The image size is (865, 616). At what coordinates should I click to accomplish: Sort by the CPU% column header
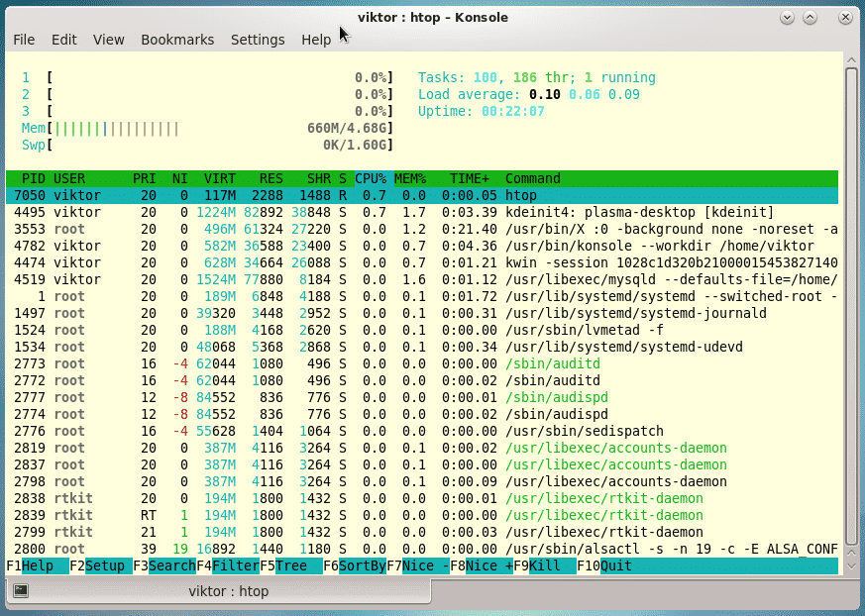click(x=371, y=179)
